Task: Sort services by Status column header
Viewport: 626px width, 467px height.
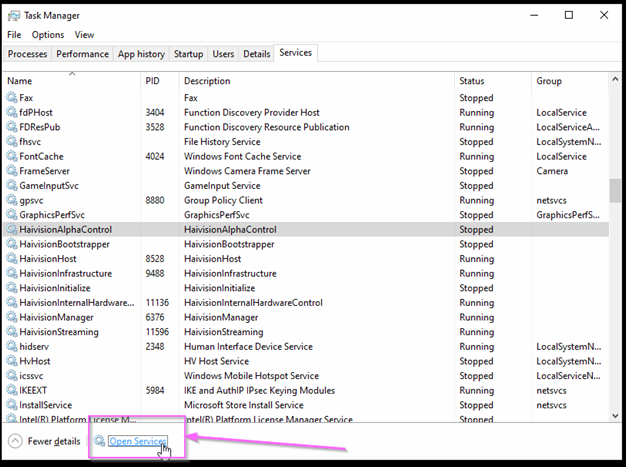Action: pyautogui.click(x=472, y=81)
